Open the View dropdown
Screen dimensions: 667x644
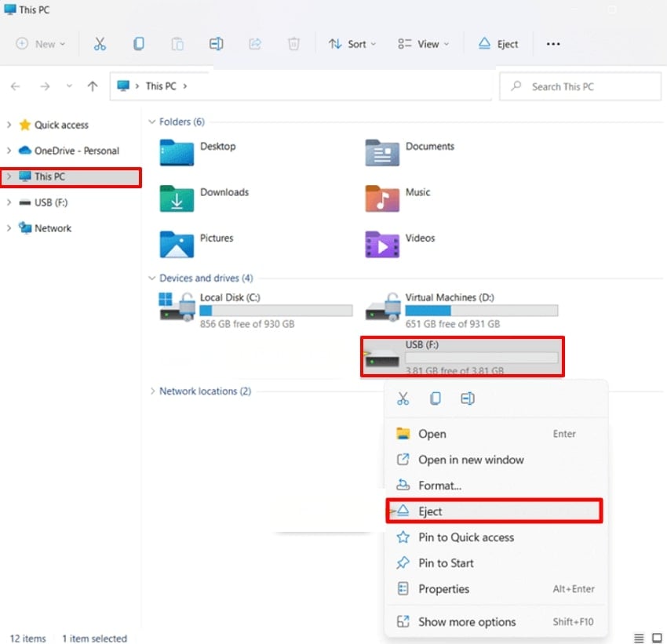click(423, 44)
